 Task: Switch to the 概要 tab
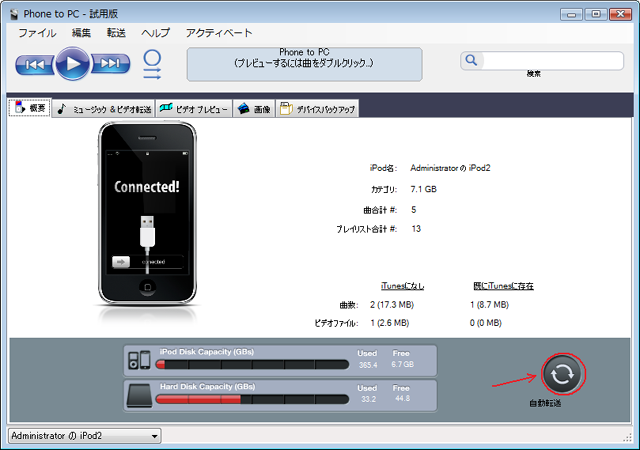[30, 108]
